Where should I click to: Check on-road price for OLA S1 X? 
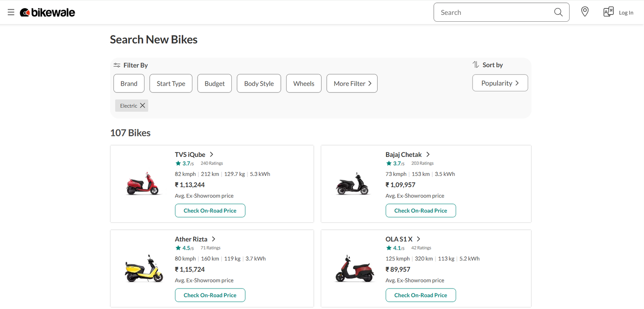(x=421, y=295)
